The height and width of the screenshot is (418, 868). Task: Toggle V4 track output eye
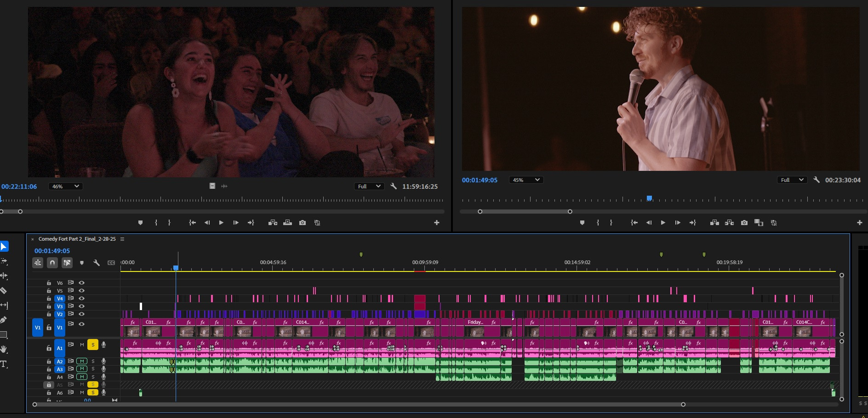[x=81, y=299]
